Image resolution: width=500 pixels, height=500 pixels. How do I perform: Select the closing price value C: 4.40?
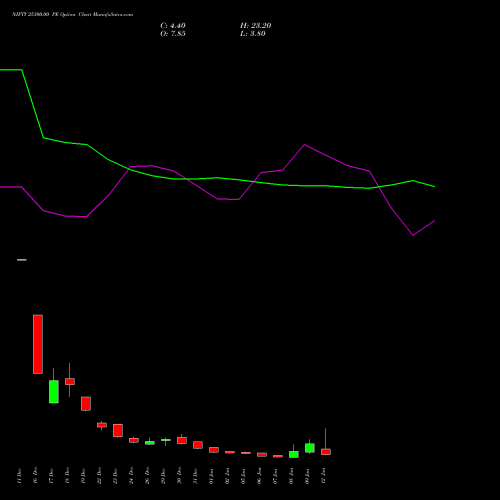coord(173,26)
